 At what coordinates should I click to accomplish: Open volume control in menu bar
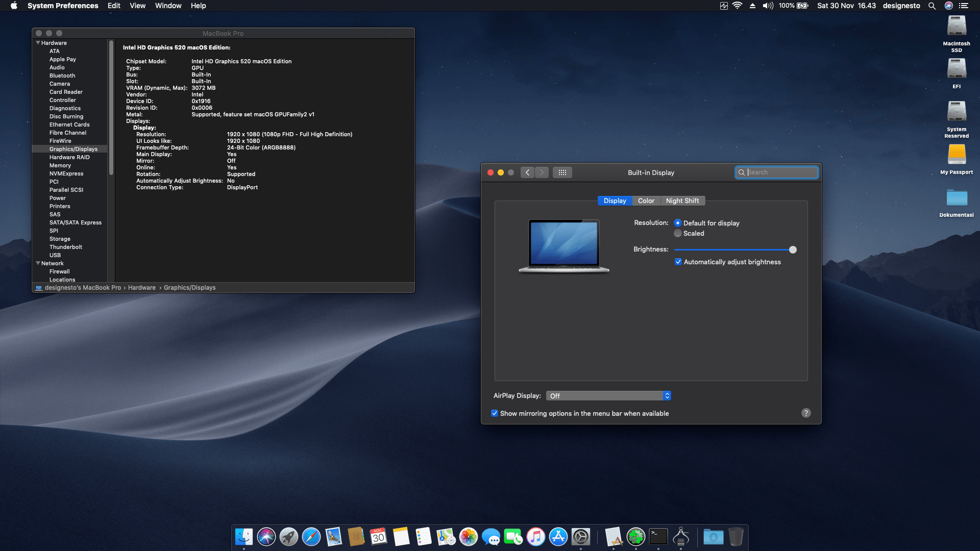pyautogui.click(x=768, y=6)
